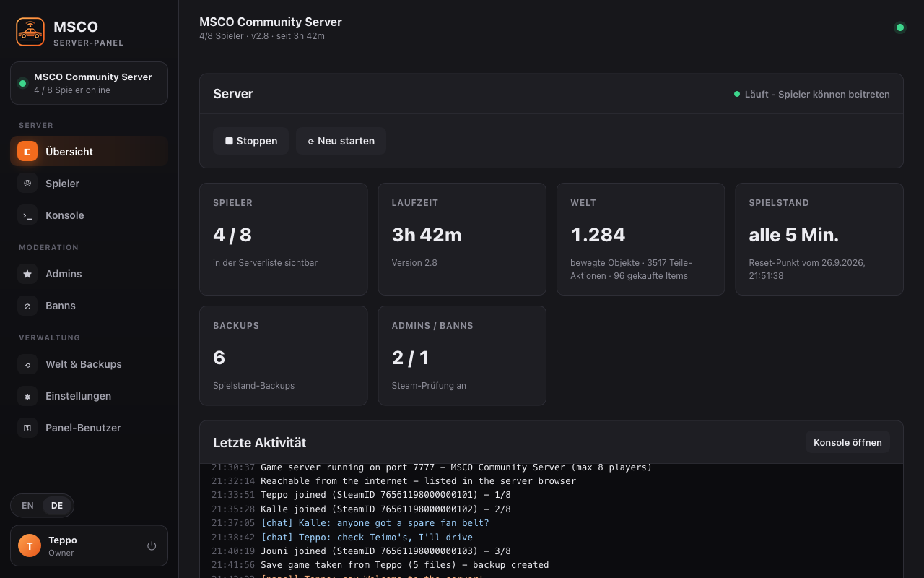Select the Backups stat card

(283, 355)
